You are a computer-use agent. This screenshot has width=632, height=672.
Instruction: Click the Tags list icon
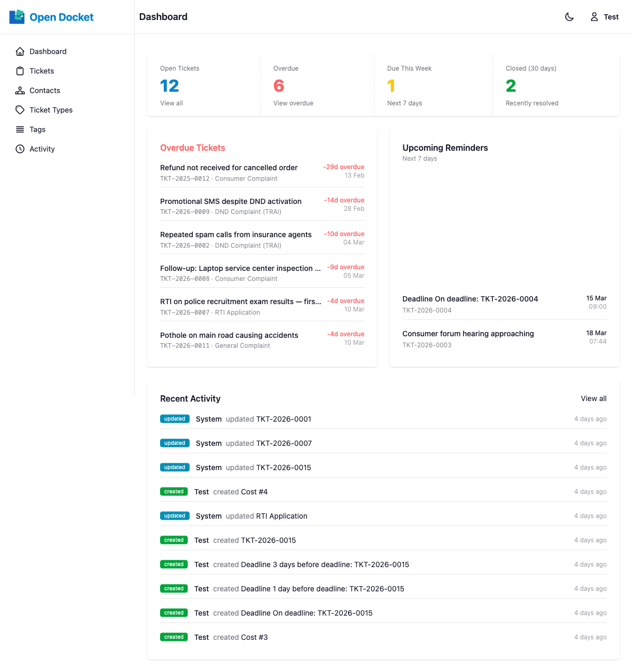pyautogui.click(x=20, y=130)
